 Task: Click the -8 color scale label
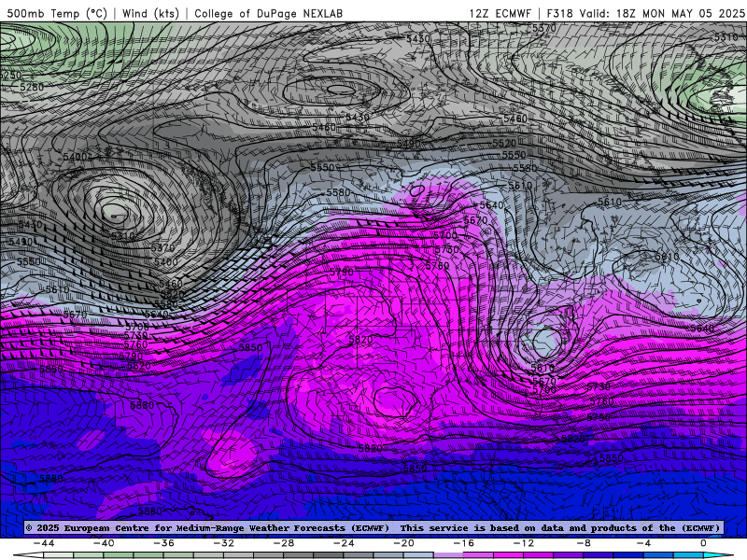click(x=585, y=543)
